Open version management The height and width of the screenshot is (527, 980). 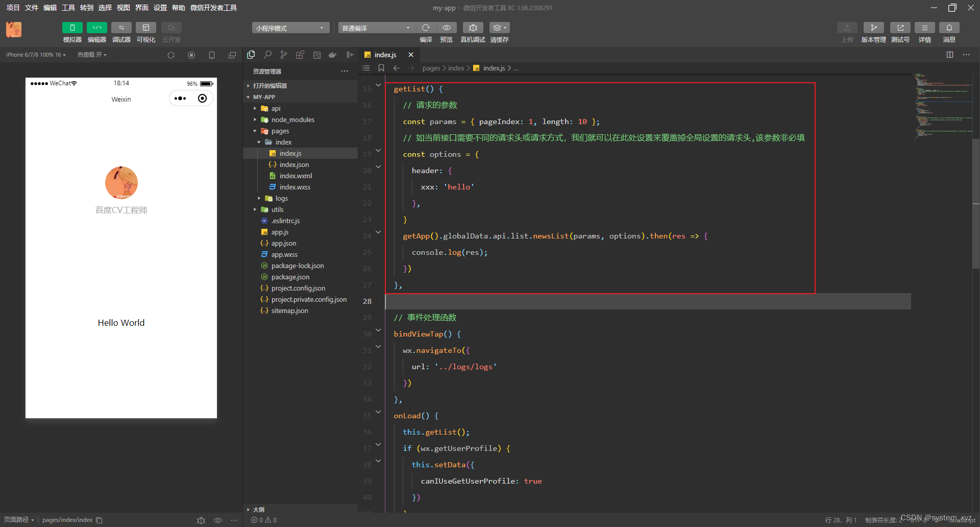pos(874,28)
